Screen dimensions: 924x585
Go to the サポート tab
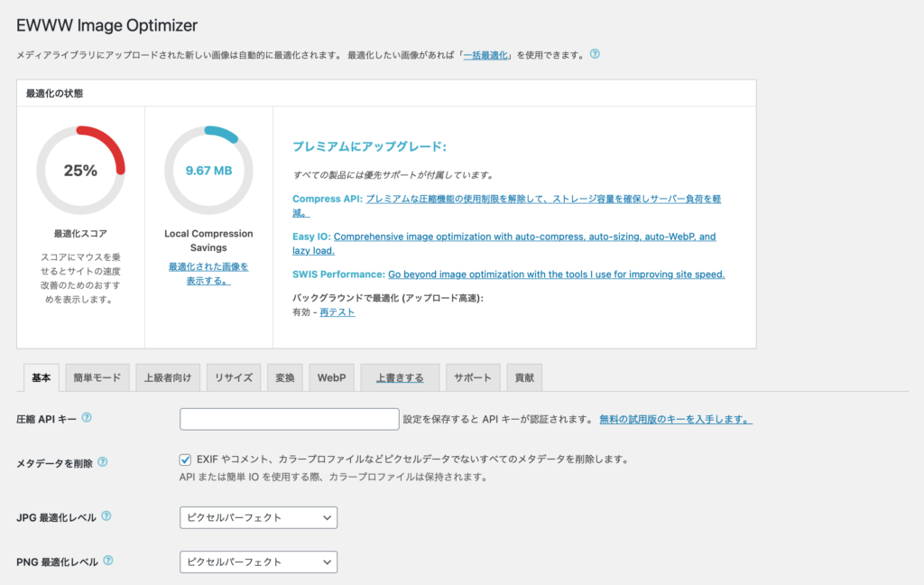473,377
